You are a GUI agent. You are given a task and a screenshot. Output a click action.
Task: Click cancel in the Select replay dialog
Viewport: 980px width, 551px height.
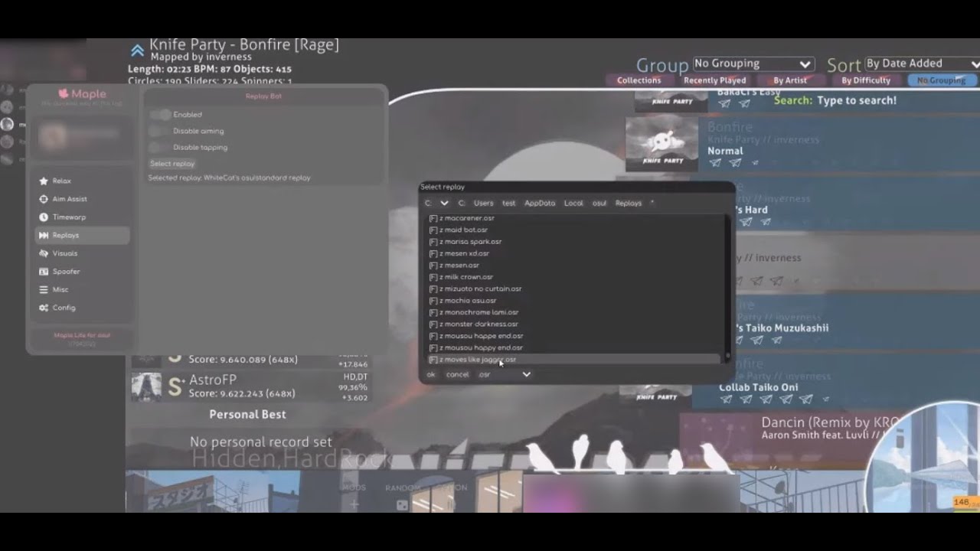coord(457,374)
